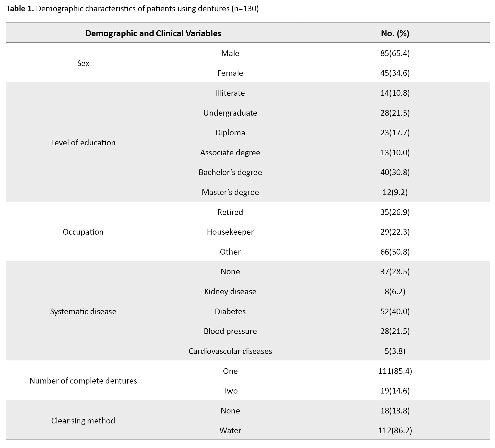This screenshot has width=495, height=448.
Task: Select the Female category cell
Action: tap(230, 73)
